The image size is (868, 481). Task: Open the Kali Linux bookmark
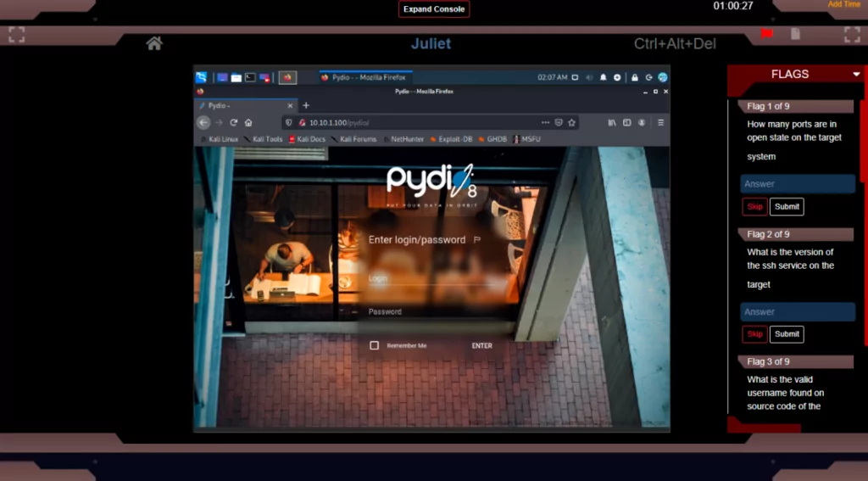[x=220, y=139]
